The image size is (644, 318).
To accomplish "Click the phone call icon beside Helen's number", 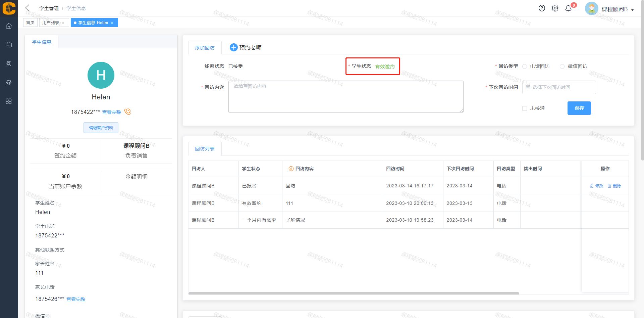I will (x=127, y=112).
